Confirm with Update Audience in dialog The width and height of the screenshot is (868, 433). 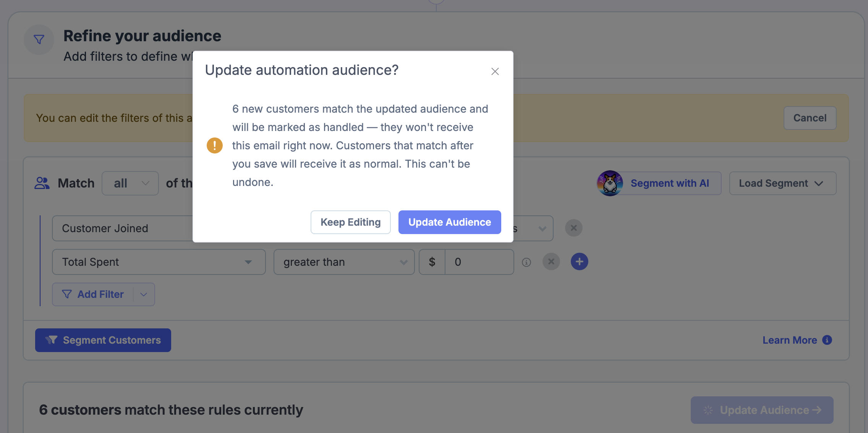[450, 222]
